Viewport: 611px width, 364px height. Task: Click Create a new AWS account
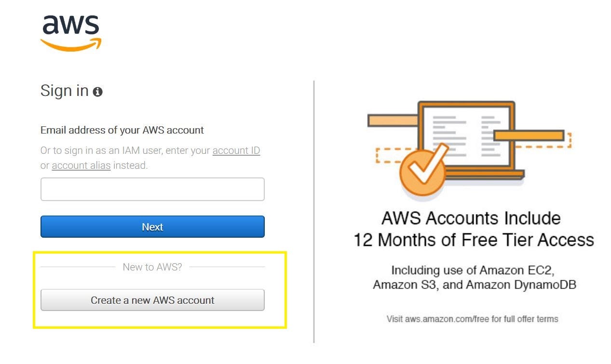[x=152, y=300]
